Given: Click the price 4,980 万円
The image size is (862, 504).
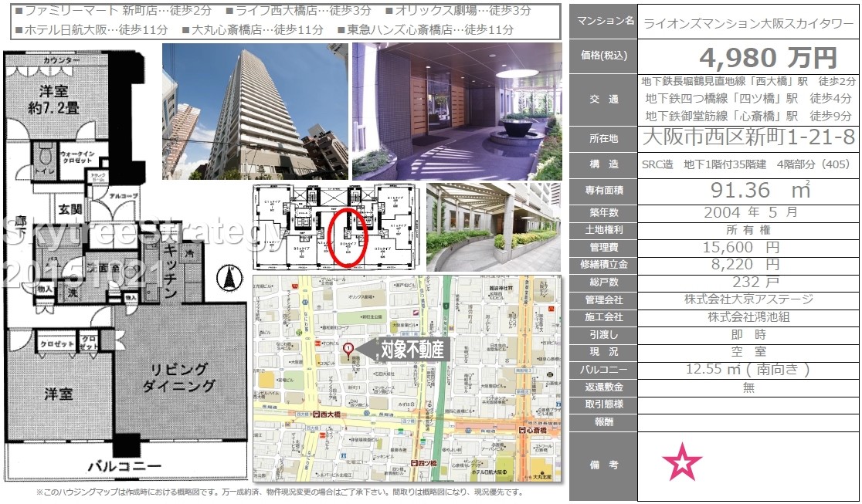Looking at the screenshot, I should (x=768, y=56).
